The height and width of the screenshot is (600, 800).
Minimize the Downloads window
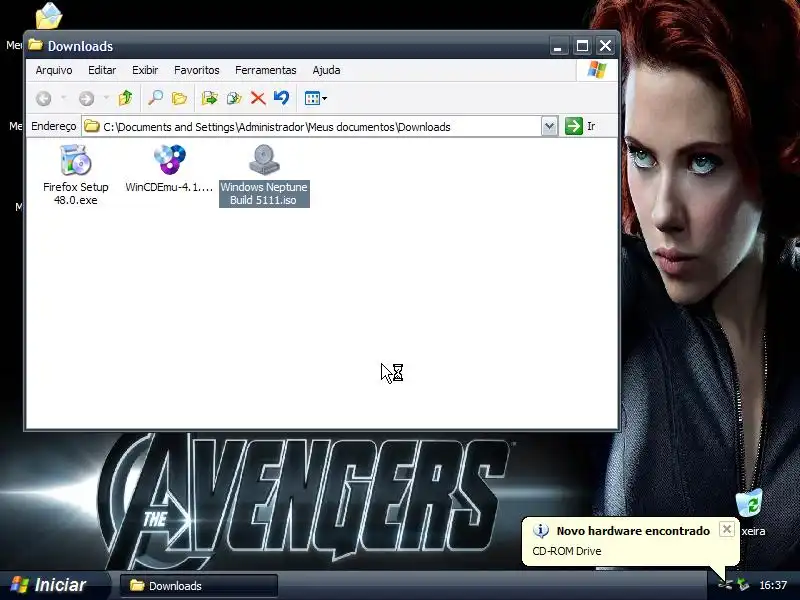pyautogui.click(x=558, y=46)
